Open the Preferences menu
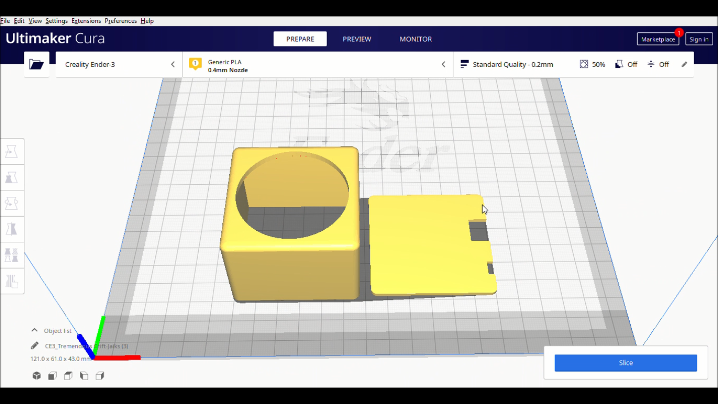The image size is (718, 404). click(120, 21)
